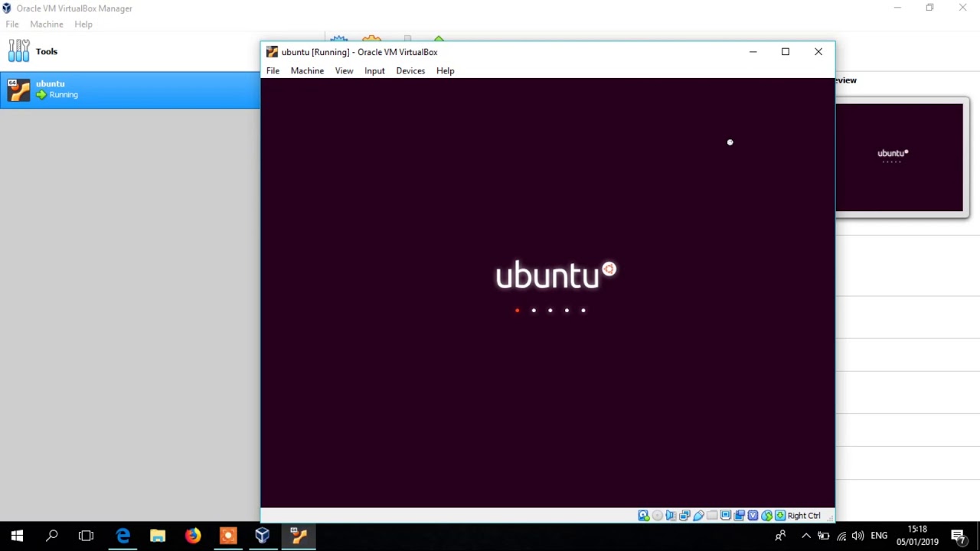Open ENG language selector in tray
The height and width of the screenshot is (551, 980).
tap(879, 536)
